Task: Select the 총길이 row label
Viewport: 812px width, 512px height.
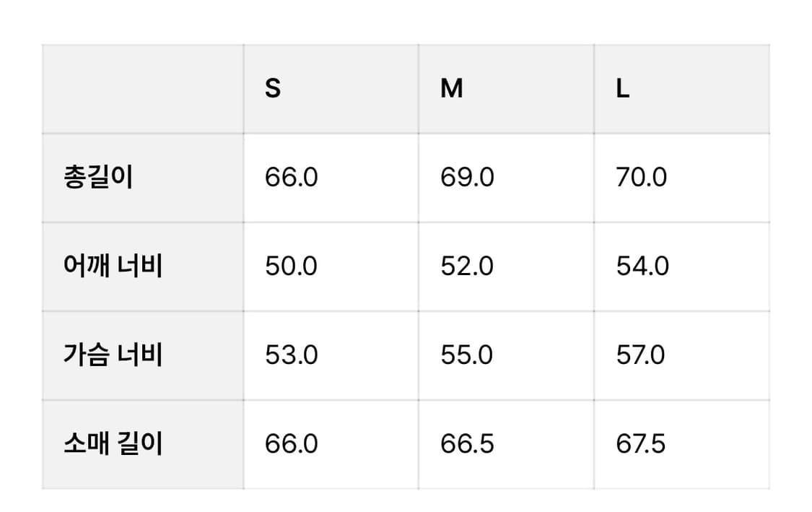Action: pyautogui.click(x=98, y=178)
